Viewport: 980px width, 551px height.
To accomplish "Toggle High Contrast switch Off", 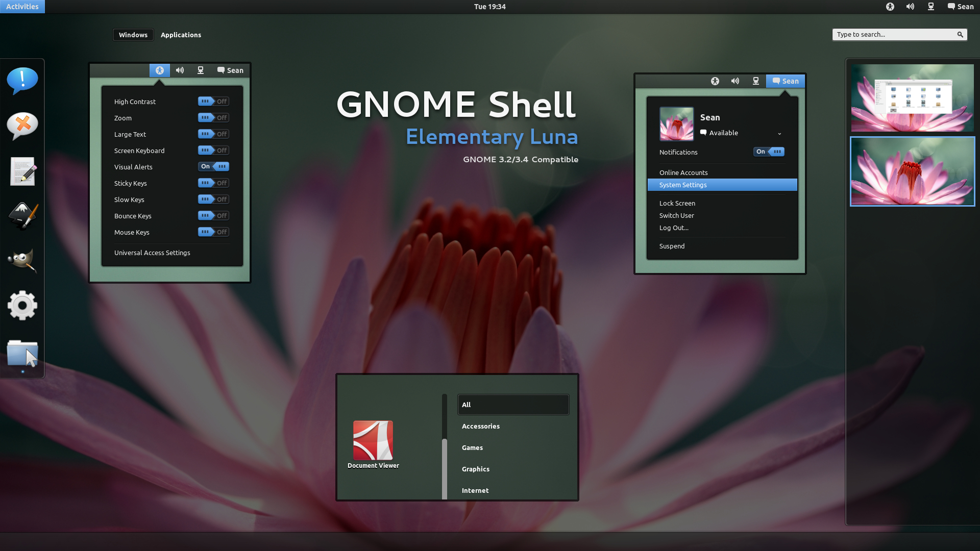I will tap(213, 101).
